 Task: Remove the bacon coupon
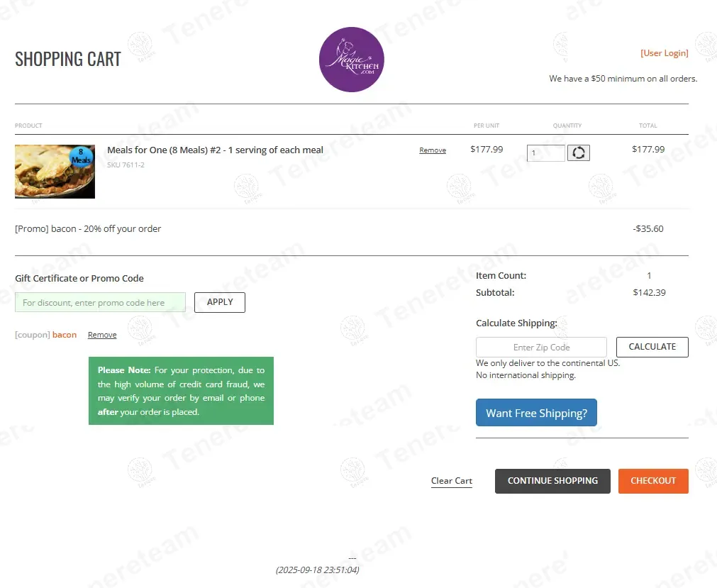(x=102, y=335)
